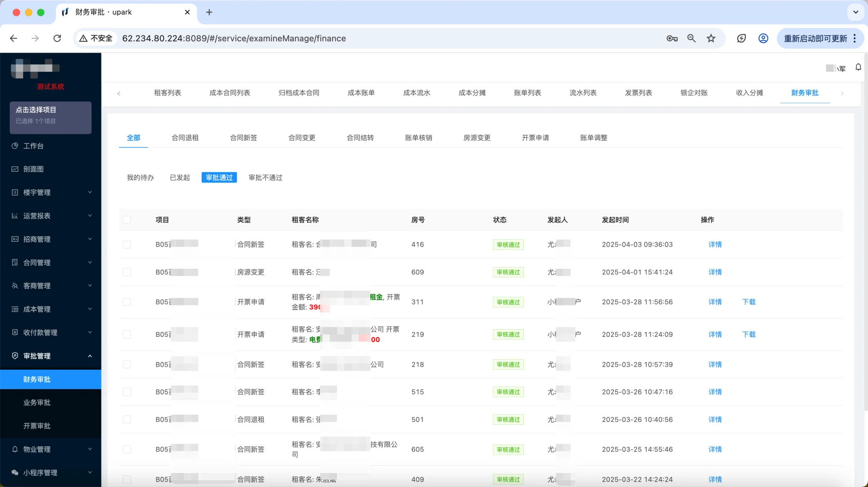
Task: Select the 审批不通过 filter option
Action: point(265,177)
